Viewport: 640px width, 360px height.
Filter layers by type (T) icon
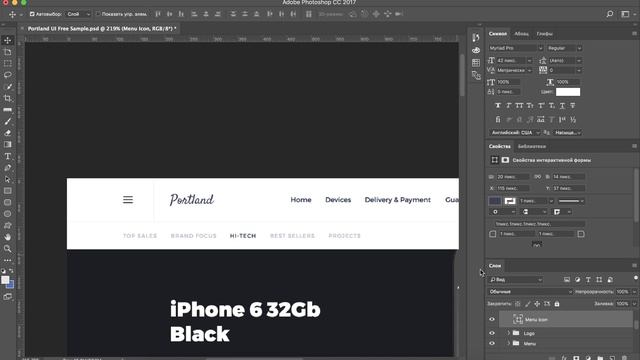[x=588, y=280]
